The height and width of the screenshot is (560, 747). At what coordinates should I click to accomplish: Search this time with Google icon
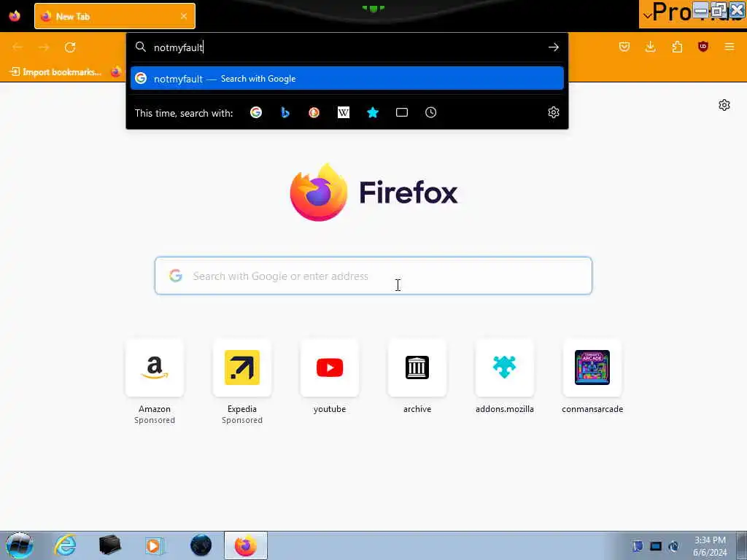(x=256, y=113)
